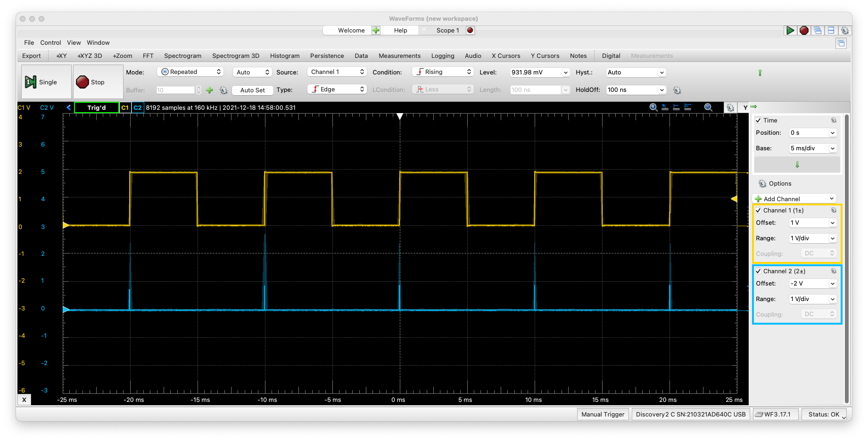Open the FFT view
Viewport: 868px width, 441px height.
pyautogui.click(x=148, y=56)
